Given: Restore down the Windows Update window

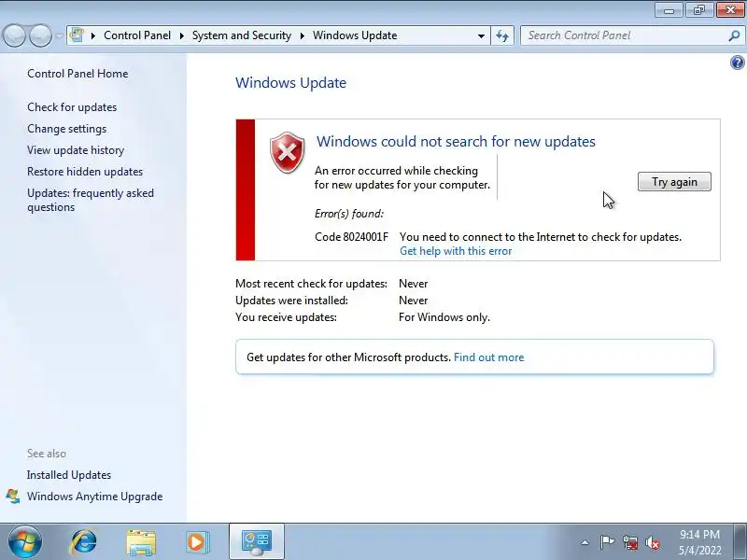Looking at the screenshot, I should tap(698, 10).
